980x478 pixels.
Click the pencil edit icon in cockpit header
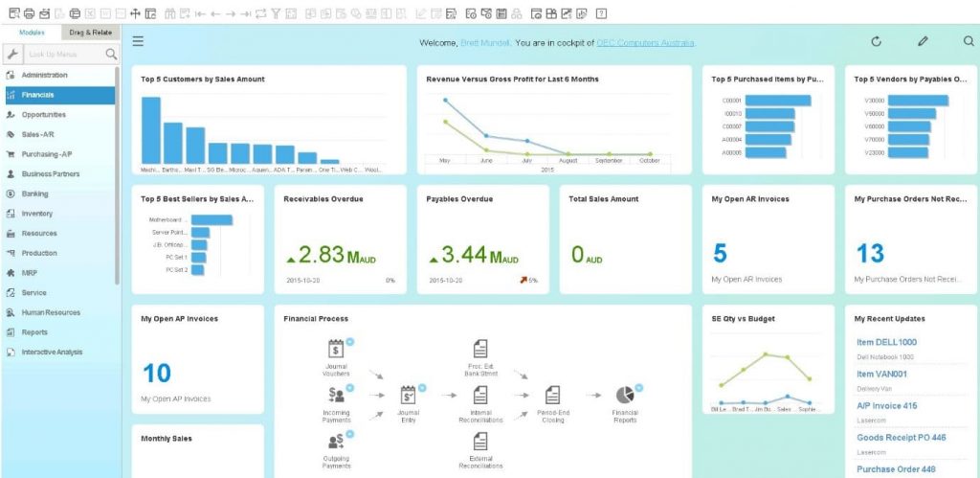923,41
